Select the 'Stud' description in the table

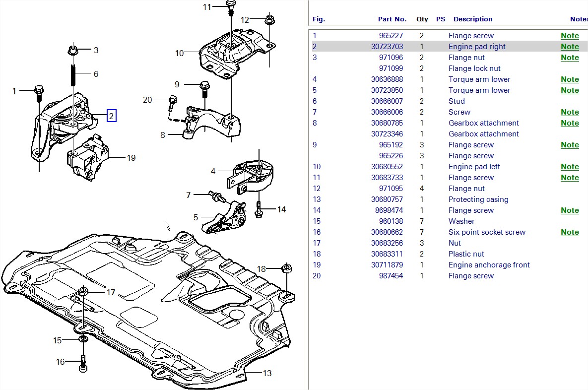[x=457, y=101]
